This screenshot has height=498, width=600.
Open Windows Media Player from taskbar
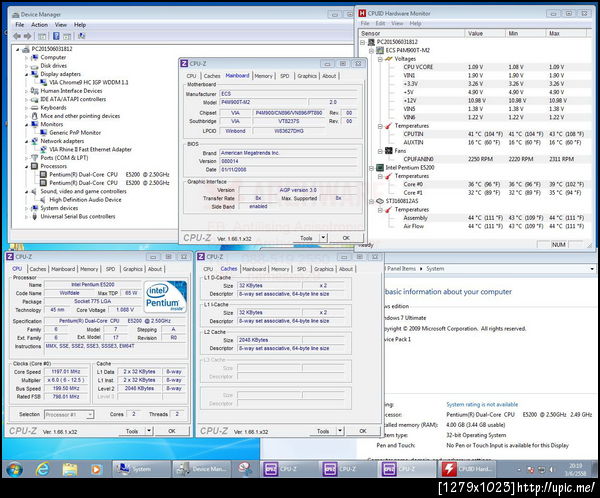(x=96, y=469)
